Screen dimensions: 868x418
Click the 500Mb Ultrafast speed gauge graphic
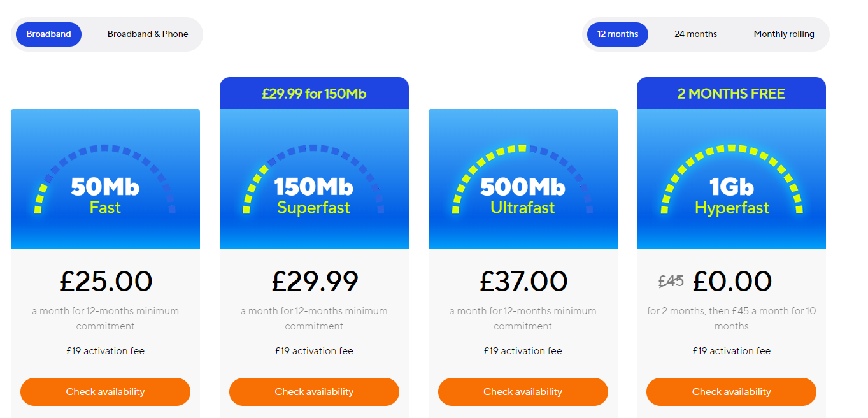tap(523, 179)
